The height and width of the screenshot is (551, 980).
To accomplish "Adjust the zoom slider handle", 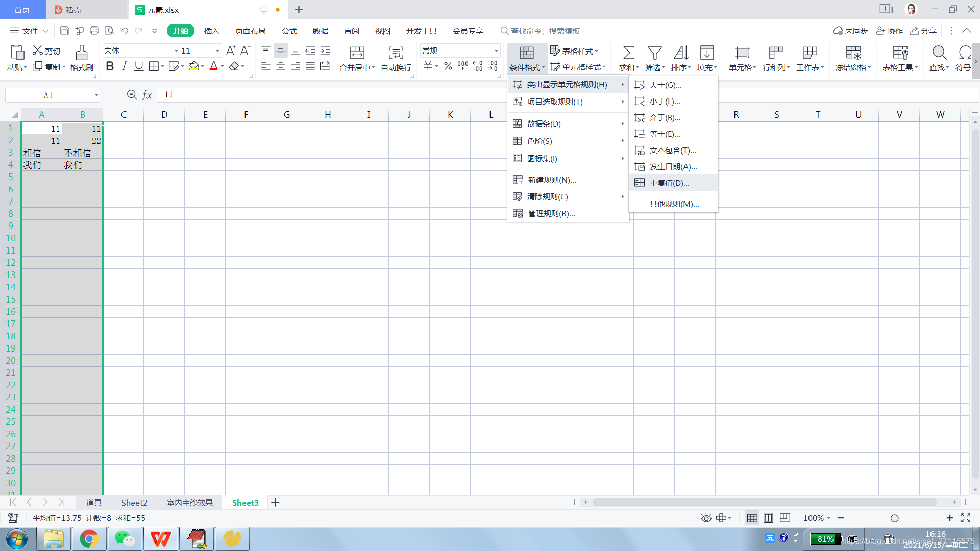I will [894, 518].
